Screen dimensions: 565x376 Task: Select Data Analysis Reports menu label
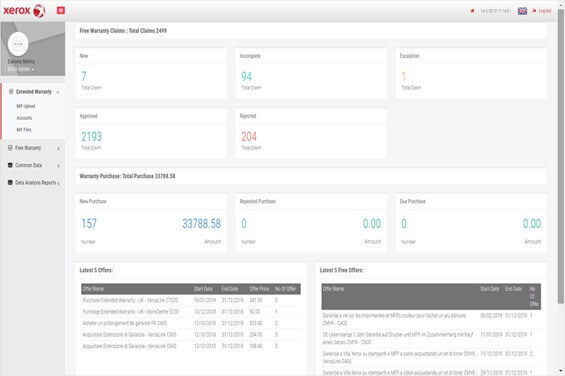pyautogui.click(x=36, y=182)
